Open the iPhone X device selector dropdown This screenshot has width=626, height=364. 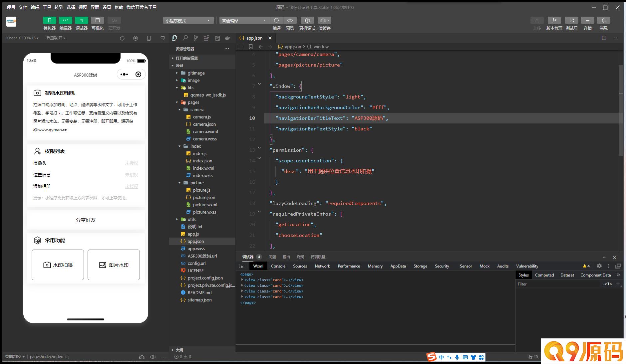tap(22, 38)
